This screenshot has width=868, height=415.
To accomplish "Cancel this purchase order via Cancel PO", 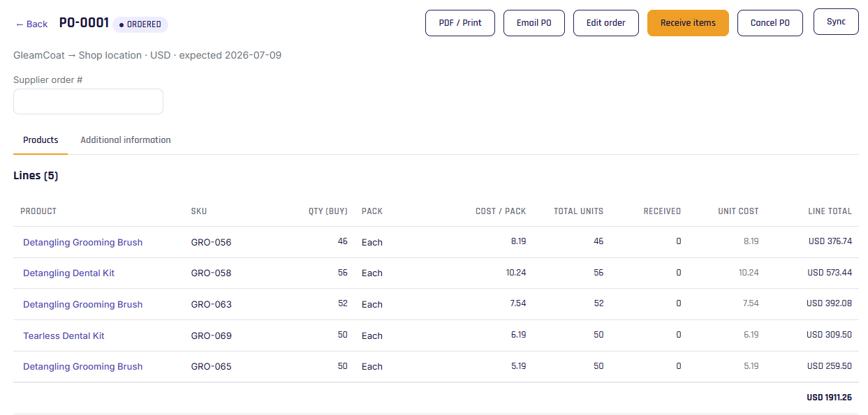I will 770,22.
